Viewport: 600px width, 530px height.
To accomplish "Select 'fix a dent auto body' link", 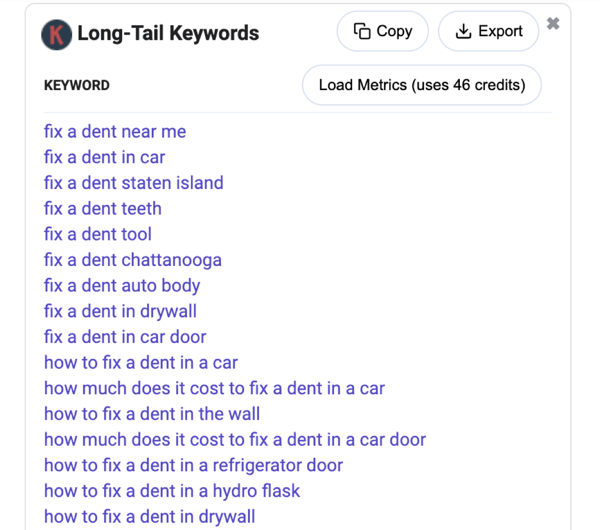I will pos(122,285).
